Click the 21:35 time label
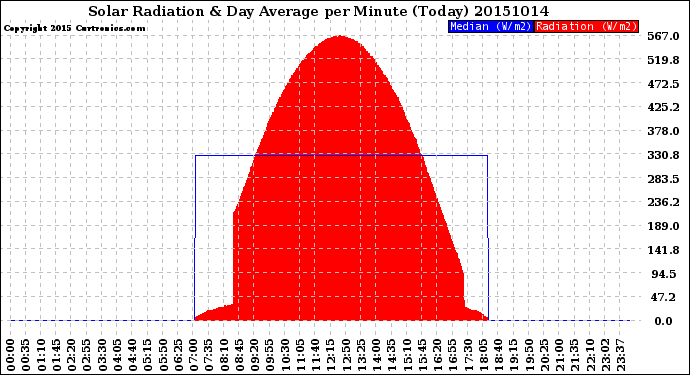This screenshot has width=690, height=375. click(x=574, y=355)
